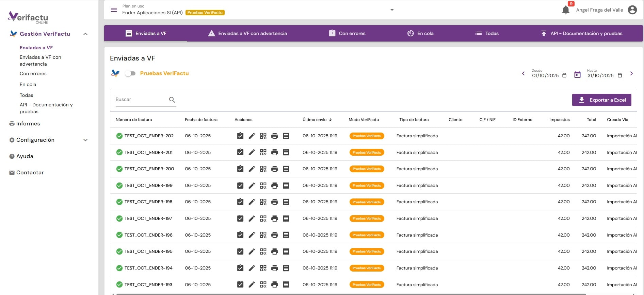Edit invoice TEST_OCT_ENDER-201 with pencil icon
This screenshot has width=644, height=295.
point(252,153)
